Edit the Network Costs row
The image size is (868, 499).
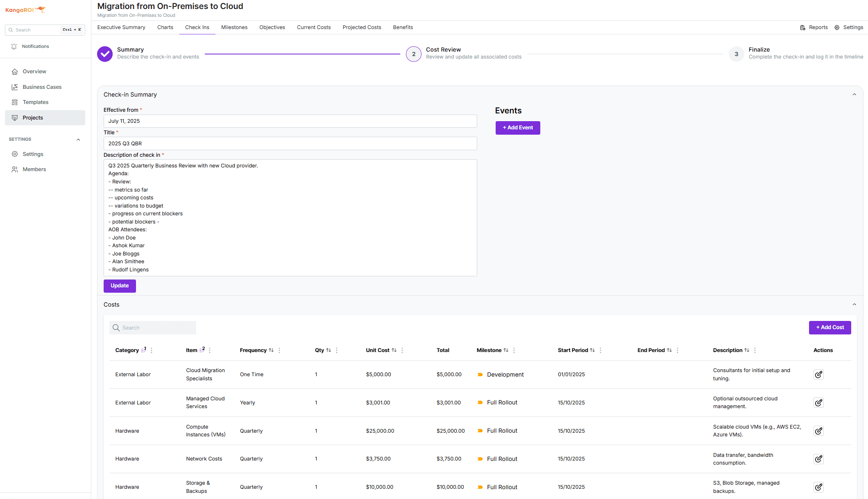(x=818, y=459)
